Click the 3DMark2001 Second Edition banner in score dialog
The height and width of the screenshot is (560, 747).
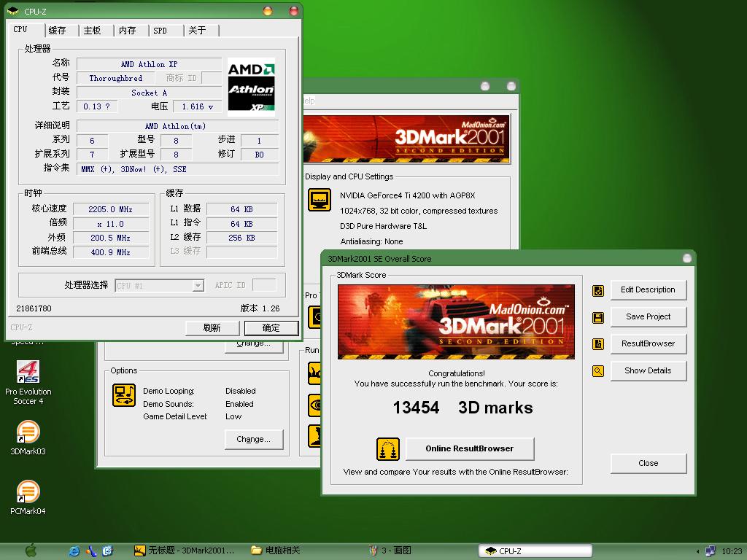[x=456, y=322]
